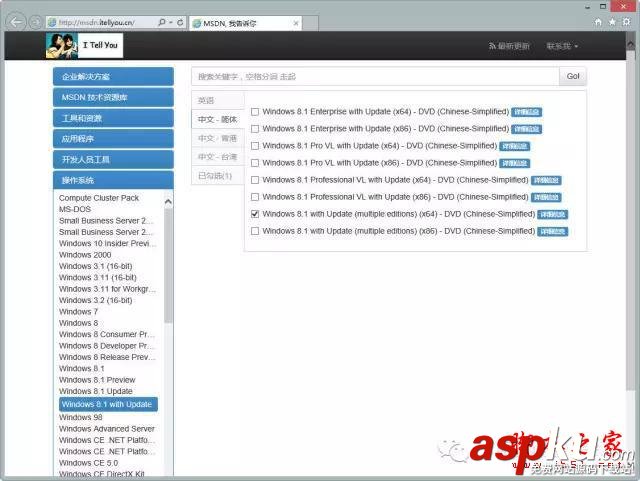Click the keyword search input box

pyautogui.click(x=375, y=76)
